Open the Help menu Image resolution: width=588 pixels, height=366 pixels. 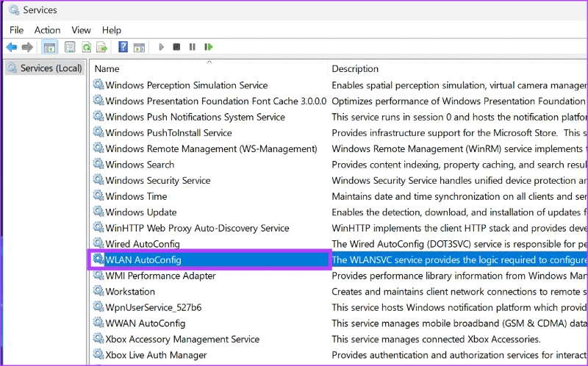(112, 30)
